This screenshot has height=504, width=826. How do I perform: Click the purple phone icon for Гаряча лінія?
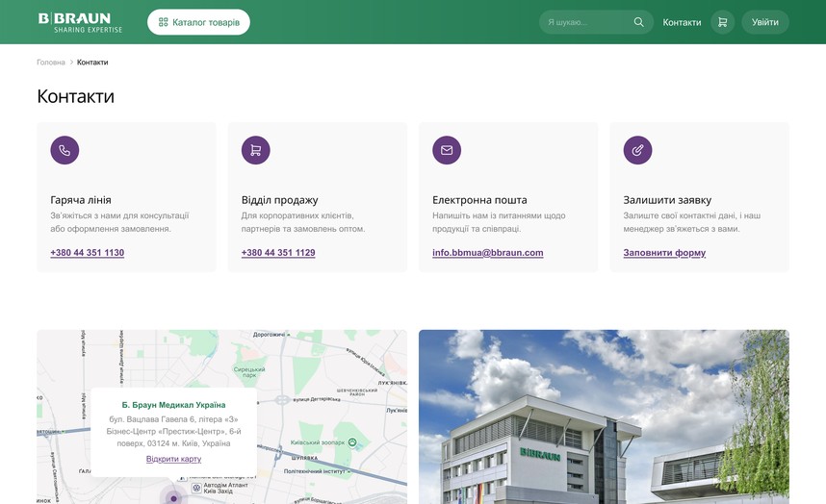[x=65, y=150]
